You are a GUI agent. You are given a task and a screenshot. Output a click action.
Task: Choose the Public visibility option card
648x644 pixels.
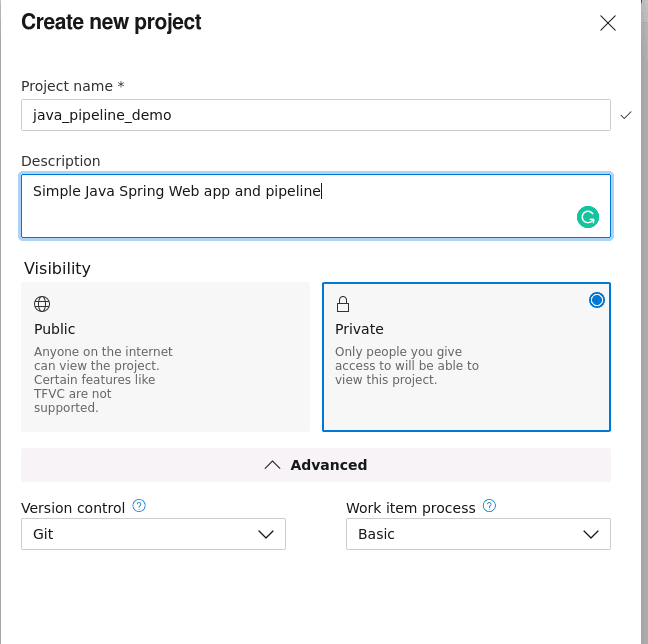[x=165, y=357]
